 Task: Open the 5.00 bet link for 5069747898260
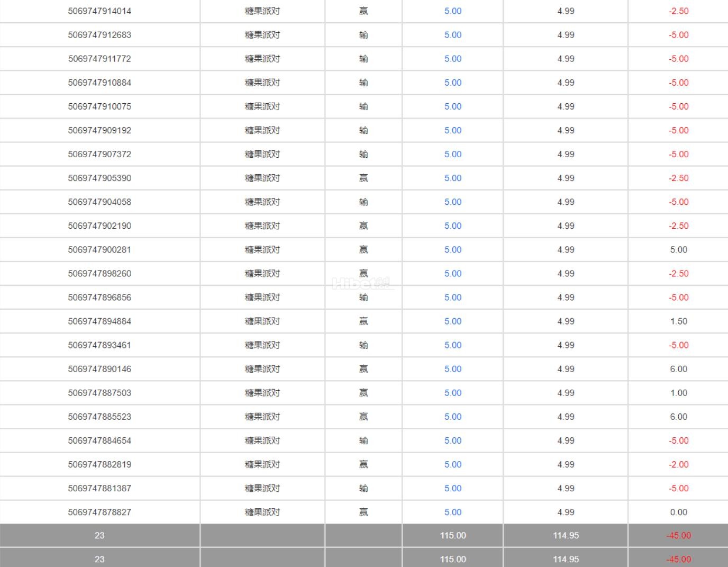pyautogui.click(x=453, y=273)
